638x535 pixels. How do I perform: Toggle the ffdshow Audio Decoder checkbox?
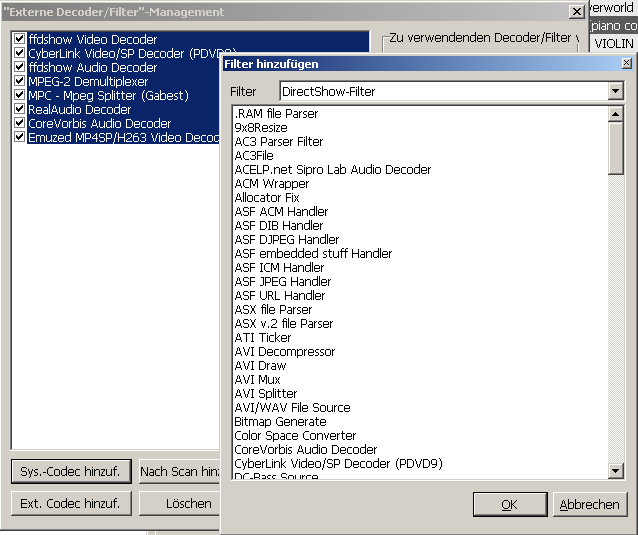(x=19, y=67)
